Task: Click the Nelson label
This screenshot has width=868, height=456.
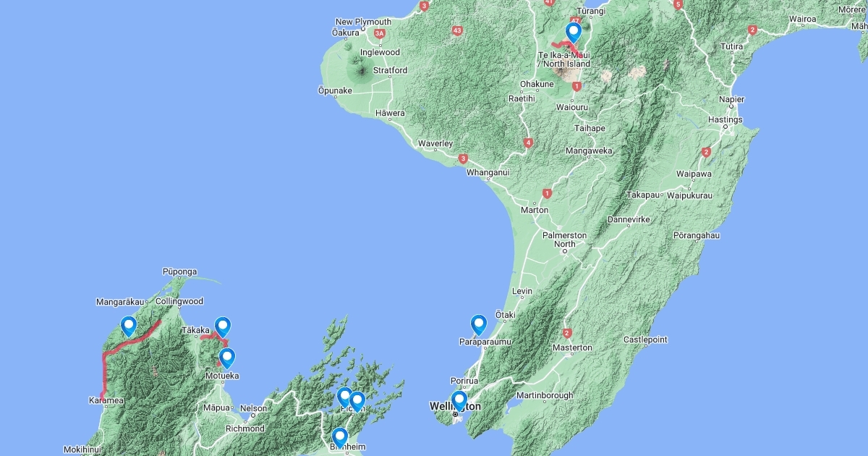Action: [253, 409]
